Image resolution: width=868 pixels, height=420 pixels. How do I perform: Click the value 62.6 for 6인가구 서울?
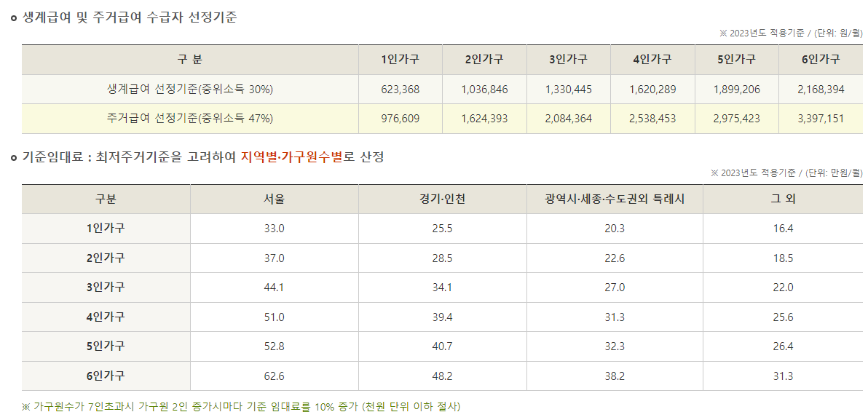point(273,376)
